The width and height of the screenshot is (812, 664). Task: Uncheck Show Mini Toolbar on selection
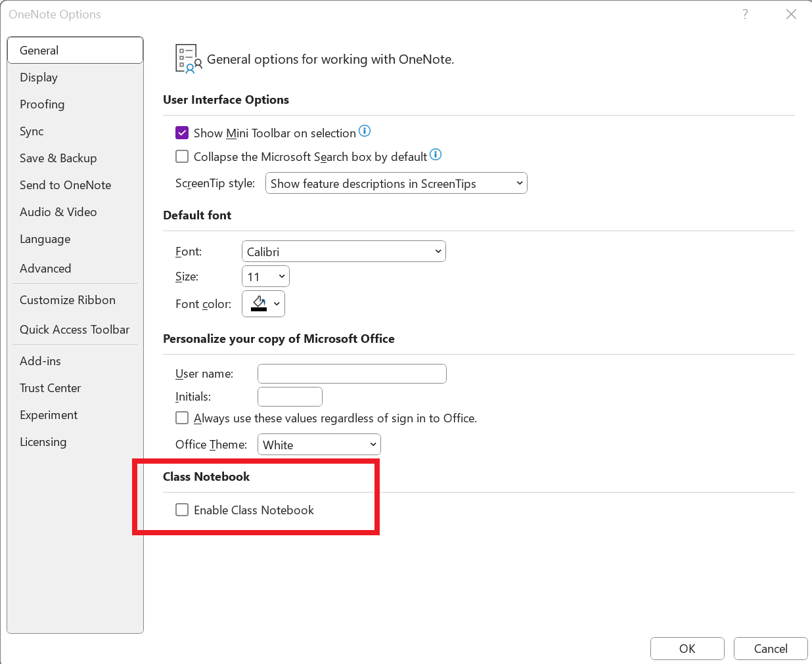[x=182, y=132]
